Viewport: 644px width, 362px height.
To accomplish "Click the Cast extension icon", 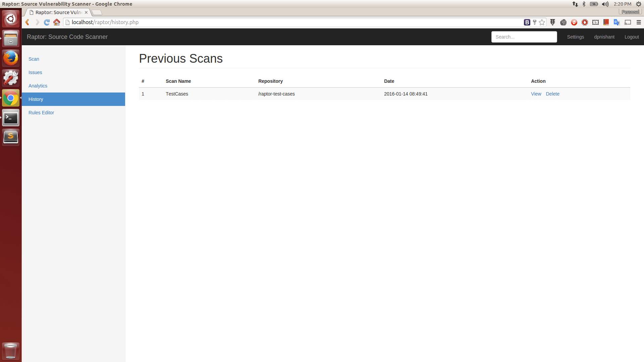I will pyautogui.click(x=628, y=22).
